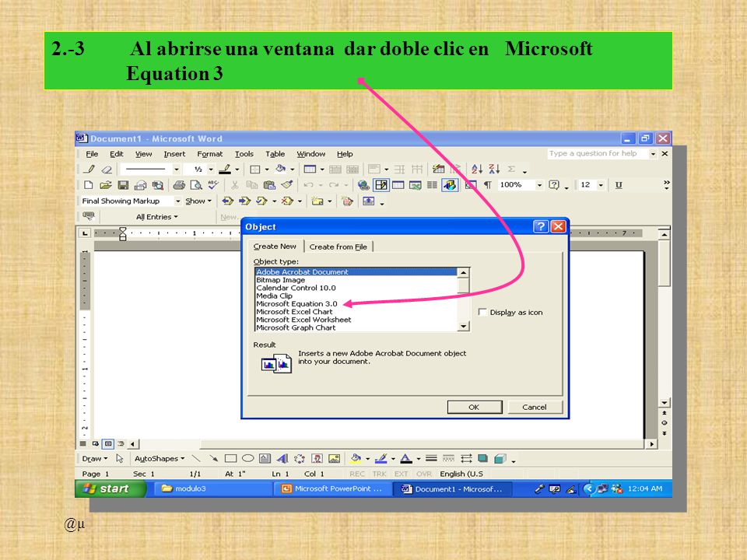Image resolution: width=747 pixels, height=560 pixels.
Task: Save the document with the floppy icon
Action: tap(123, 185)
